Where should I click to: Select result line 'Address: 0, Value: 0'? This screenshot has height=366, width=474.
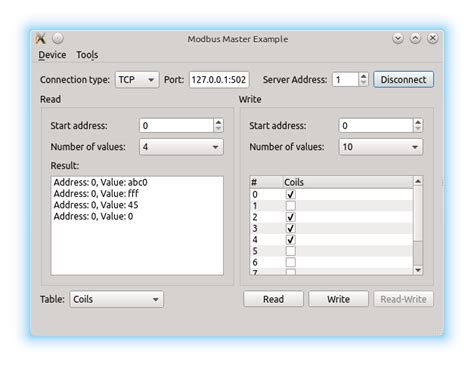(93, 216)
